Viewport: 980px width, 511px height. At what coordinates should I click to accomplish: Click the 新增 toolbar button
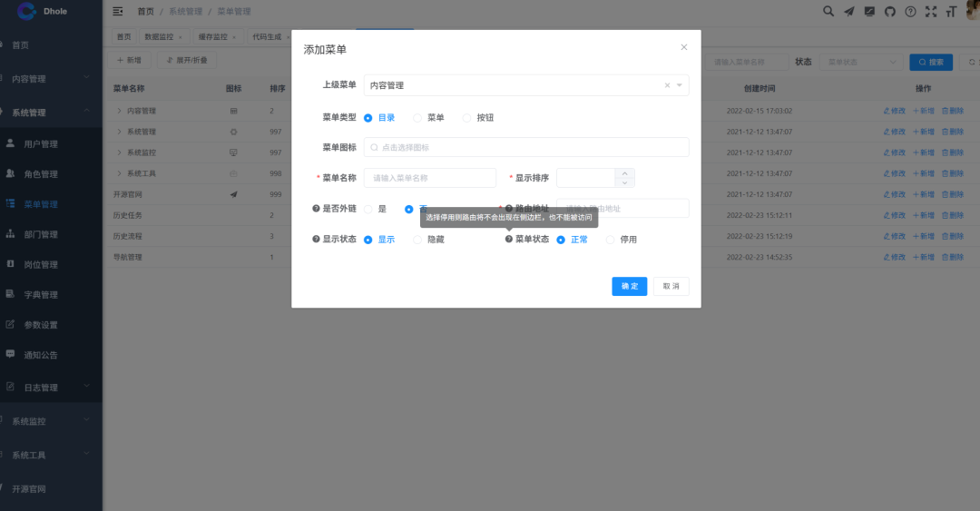click(130, 60)
